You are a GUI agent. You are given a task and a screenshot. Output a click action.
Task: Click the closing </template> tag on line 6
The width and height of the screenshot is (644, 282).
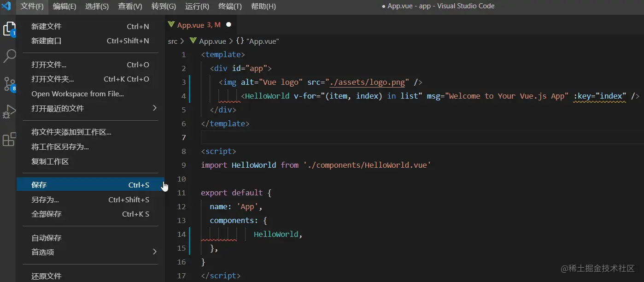pyautogui.click(x=225, y=123)
